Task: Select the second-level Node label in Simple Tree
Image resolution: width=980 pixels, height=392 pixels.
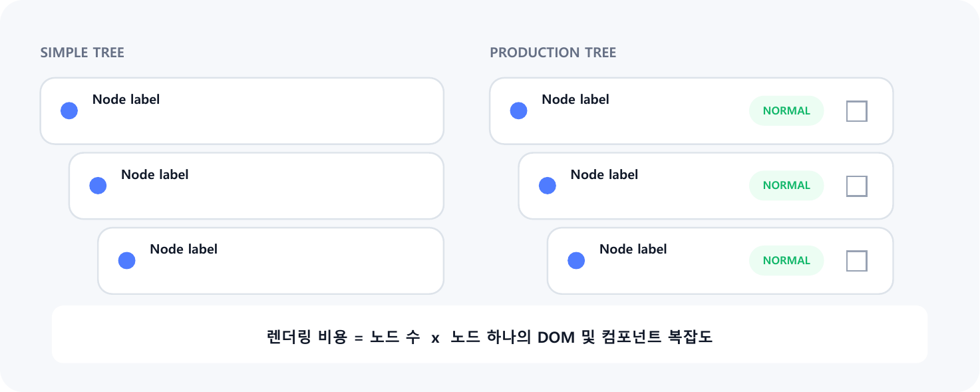Action: (x=154, y=175)
